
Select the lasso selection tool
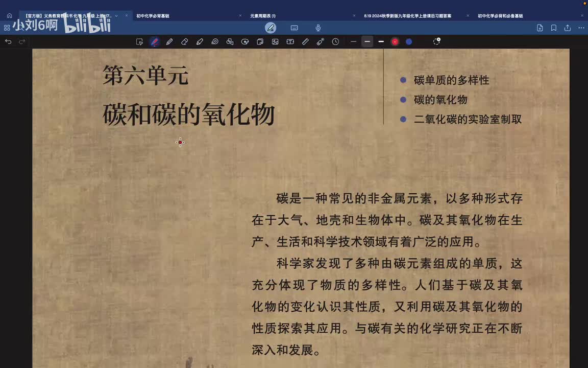point(139,42)
